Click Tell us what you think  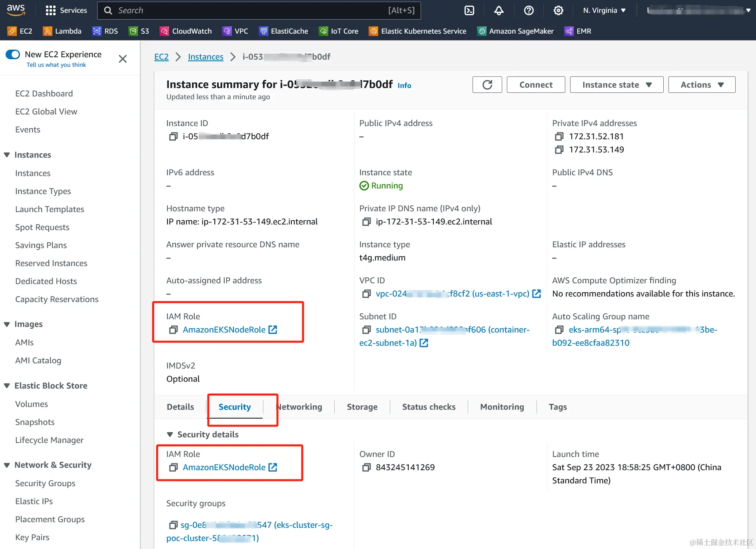coord(56,65)
